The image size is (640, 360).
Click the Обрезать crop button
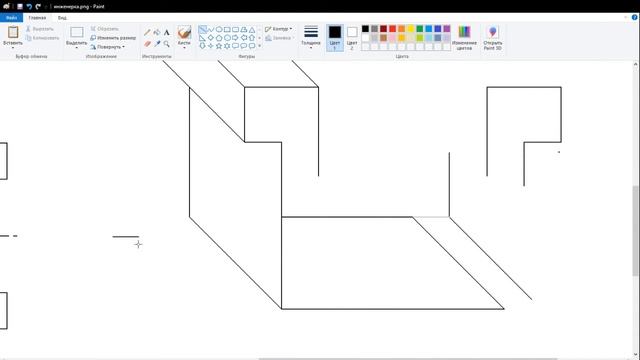(104, 29)
